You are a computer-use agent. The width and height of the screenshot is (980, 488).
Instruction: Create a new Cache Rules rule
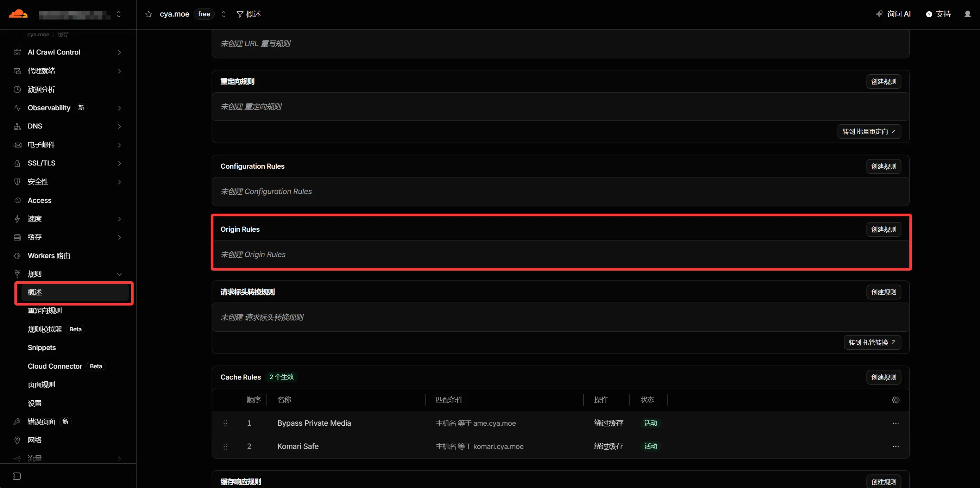883,377
